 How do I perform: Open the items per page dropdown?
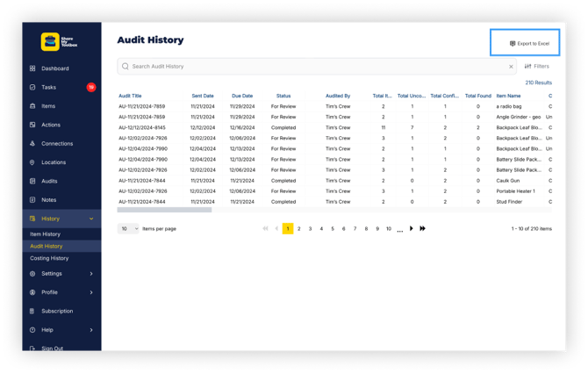click(128, 229)
